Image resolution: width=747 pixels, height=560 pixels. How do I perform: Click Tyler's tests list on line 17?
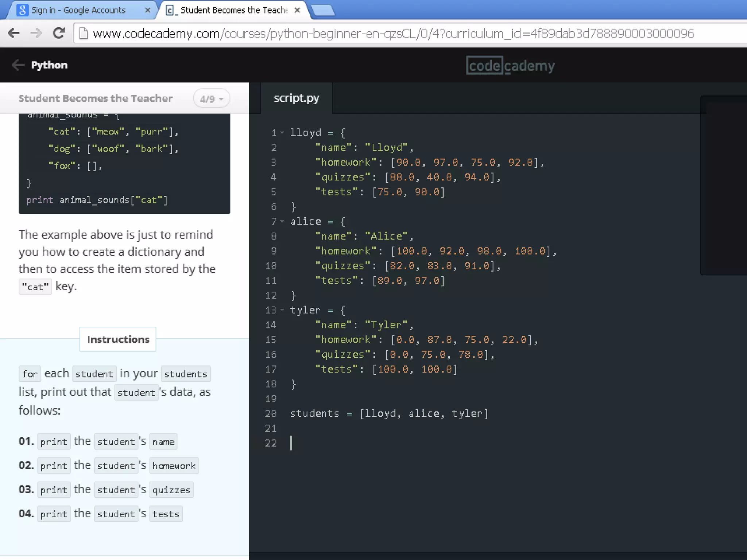point(386,369)
